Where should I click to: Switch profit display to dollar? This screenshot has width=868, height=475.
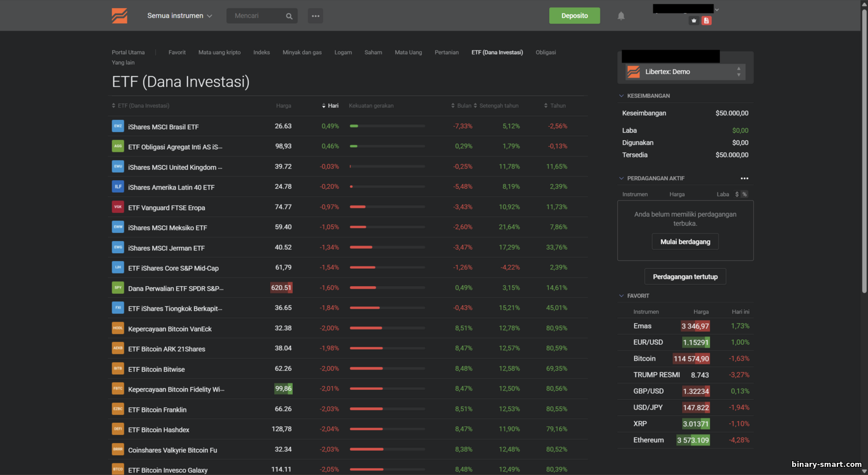click(737, 195)
